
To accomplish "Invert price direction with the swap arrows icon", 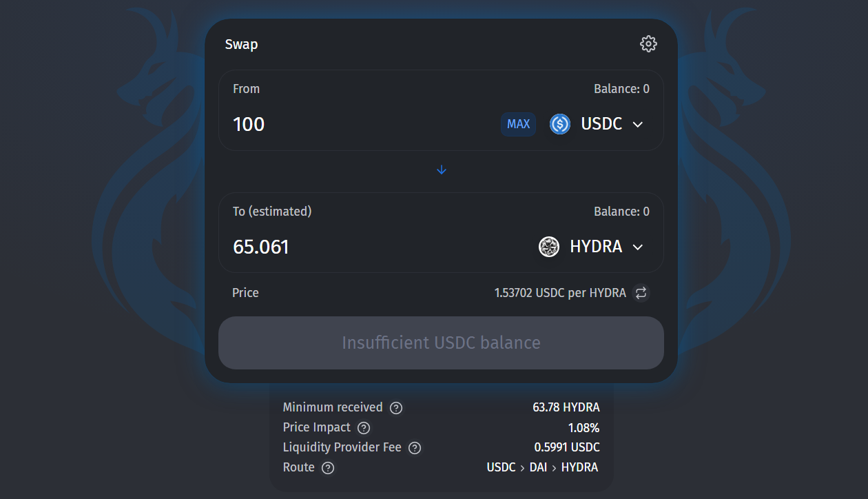I will pos(641,293).
